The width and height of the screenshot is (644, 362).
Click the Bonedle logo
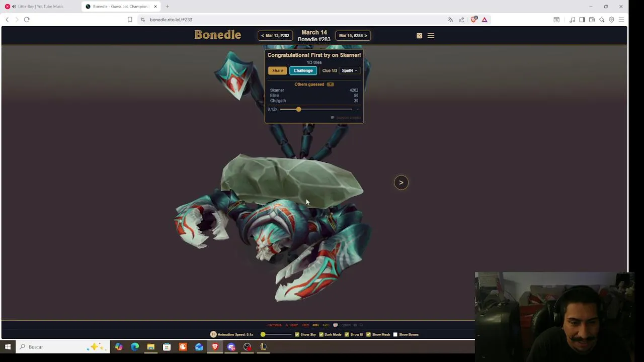pos(218,35)
